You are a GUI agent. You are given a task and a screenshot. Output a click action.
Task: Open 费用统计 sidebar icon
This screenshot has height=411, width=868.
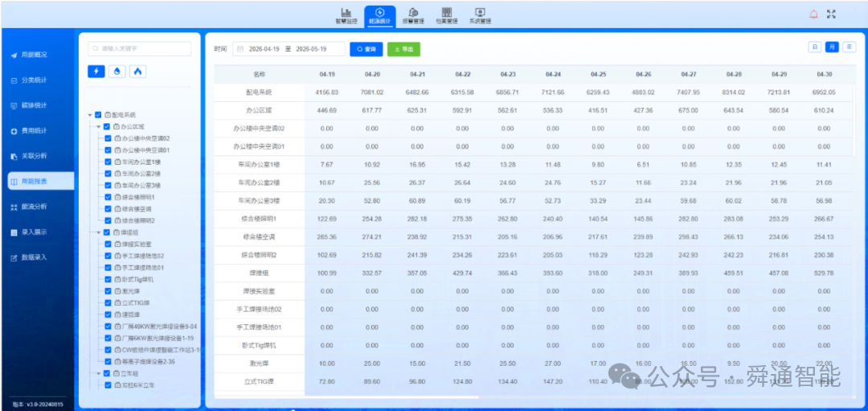point(14,131)
